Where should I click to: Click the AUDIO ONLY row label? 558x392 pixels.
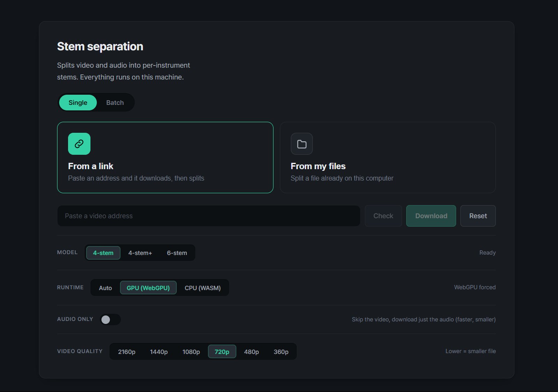75,319
